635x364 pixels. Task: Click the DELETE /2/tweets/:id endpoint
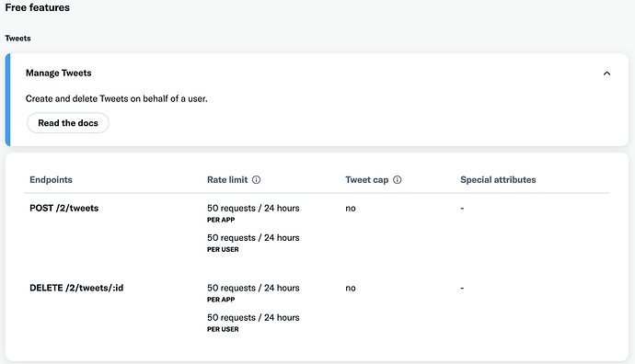tap(76, 288)
